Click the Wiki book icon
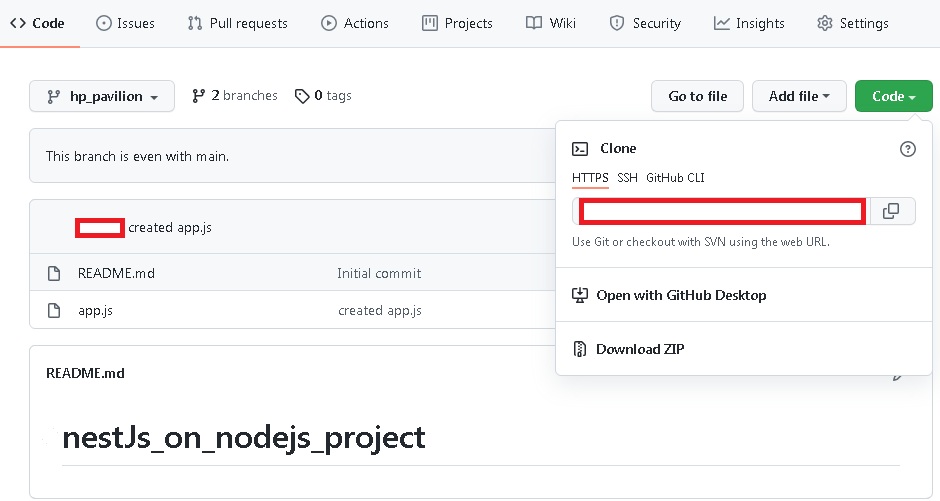The height and width of the screenshot is (501, 940). (534, 23)
